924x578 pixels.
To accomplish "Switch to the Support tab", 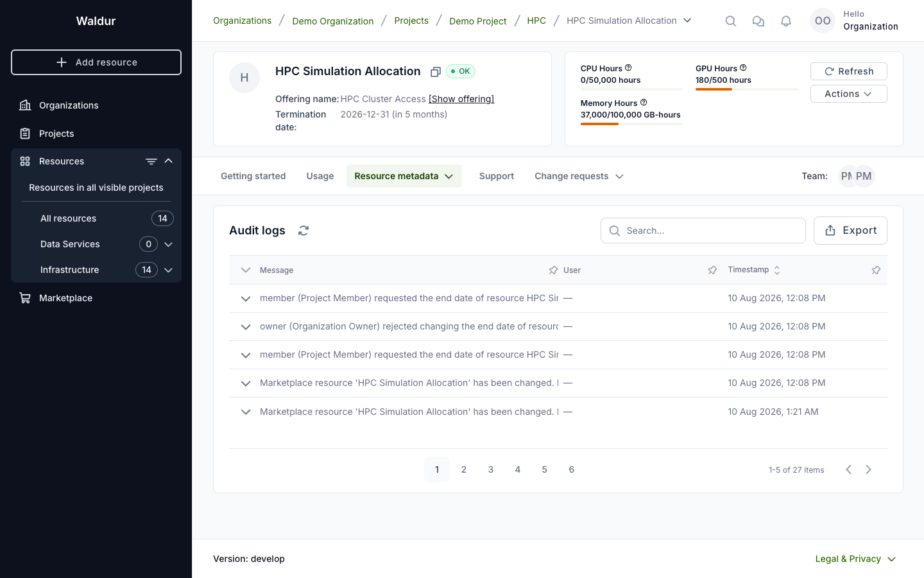I will click(497, 176).
